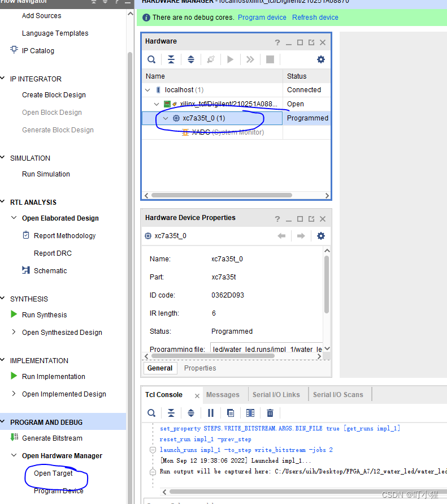Click Stop Trigger square icon in Hardware
Image resolution: width=447 pixels, height=504 pixels.
(x=270, y=59)
